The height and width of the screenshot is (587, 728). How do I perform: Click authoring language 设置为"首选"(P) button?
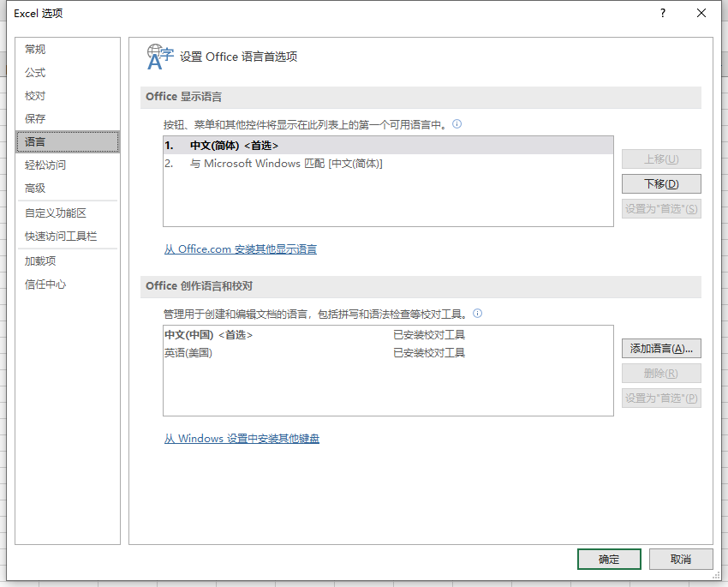tap(661, 398)
